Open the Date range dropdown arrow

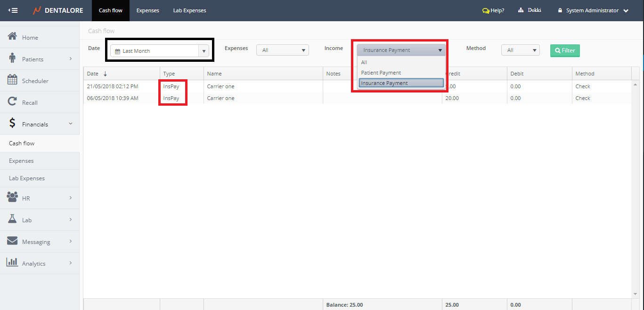click(x=204, y=51)
